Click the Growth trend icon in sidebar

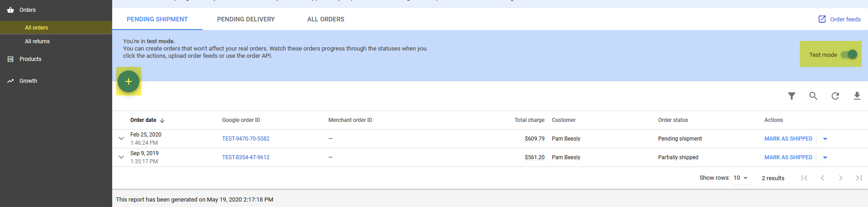[10, 81]
